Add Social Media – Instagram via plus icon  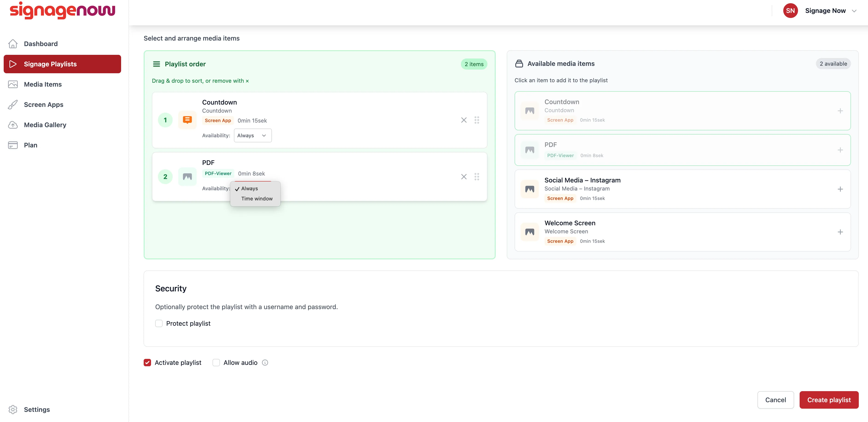point(840,189)
